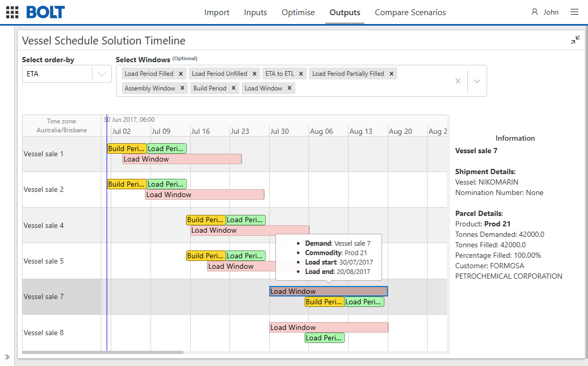588x366 pixels.
Task: Click the timeline horizontal scrollbar
Action: [103, 352]
